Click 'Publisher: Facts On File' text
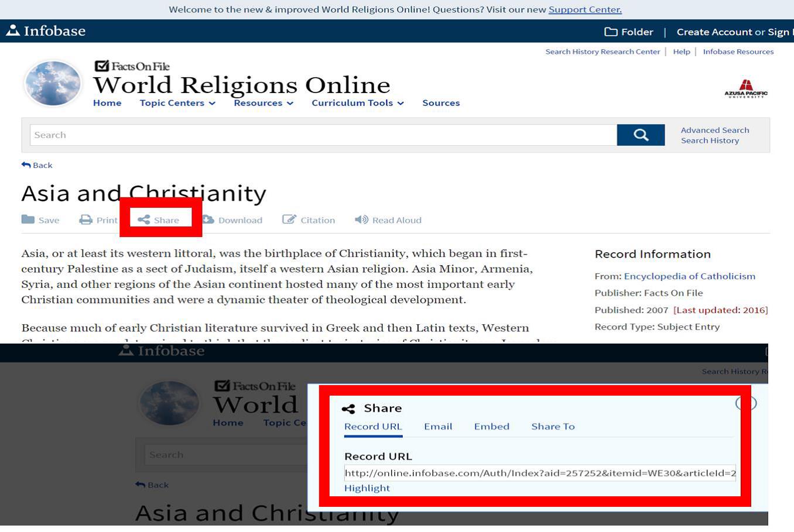The image size is (794, 532). (x=649, y=293)
